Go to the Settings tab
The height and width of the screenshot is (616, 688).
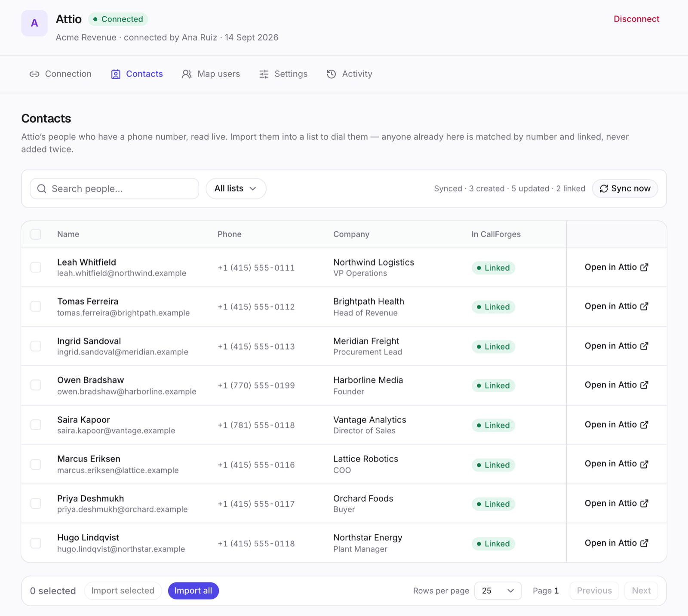283,74
